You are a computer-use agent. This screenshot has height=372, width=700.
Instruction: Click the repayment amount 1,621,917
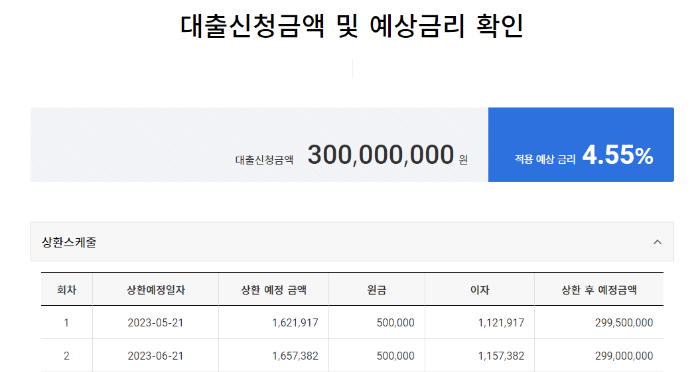(296, 322)
